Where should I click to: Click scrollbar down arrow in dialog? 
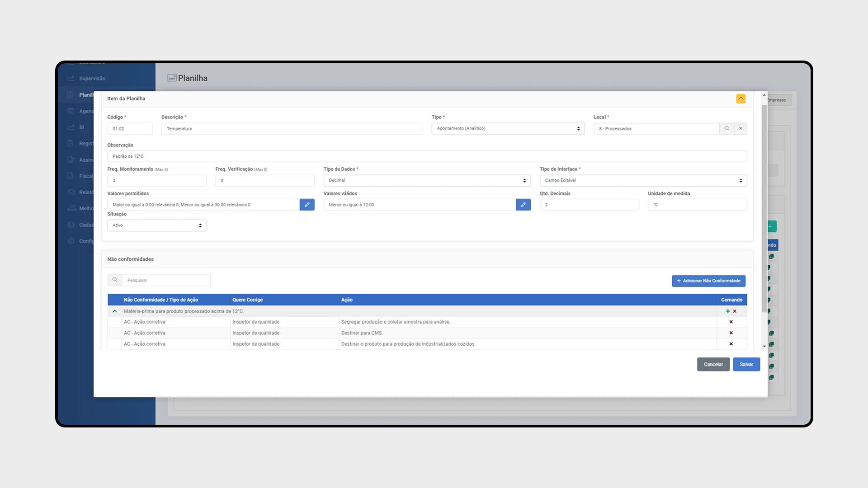(x=764, y=346)
